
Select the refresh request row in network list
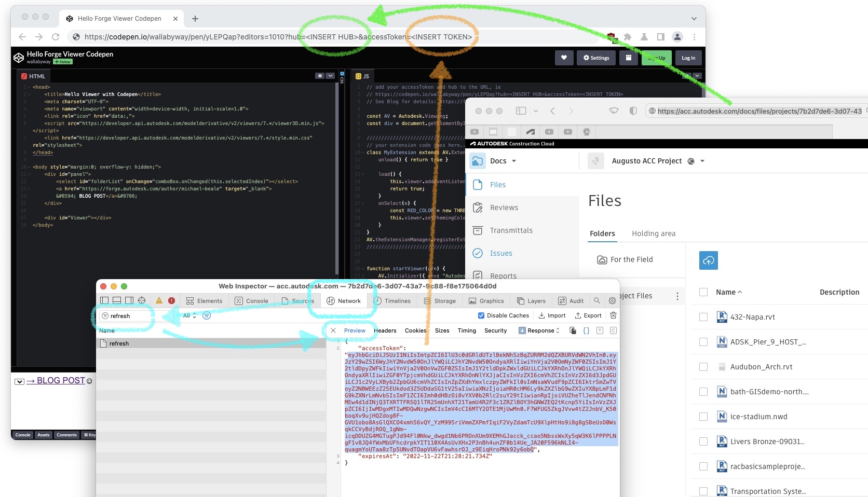point(211,343)
